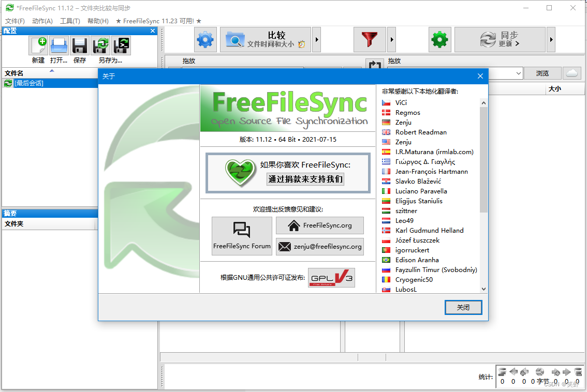The image size is (587, 392).
Task: Click the sort arrow on 文件名 column
Action: coord(52,70)
